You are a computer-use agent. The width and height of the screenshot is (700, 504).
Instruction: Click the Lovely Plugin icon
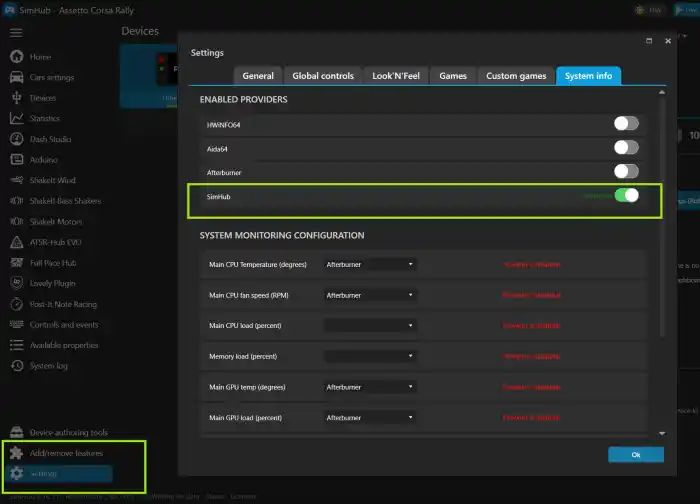click(x=17, y=283)
